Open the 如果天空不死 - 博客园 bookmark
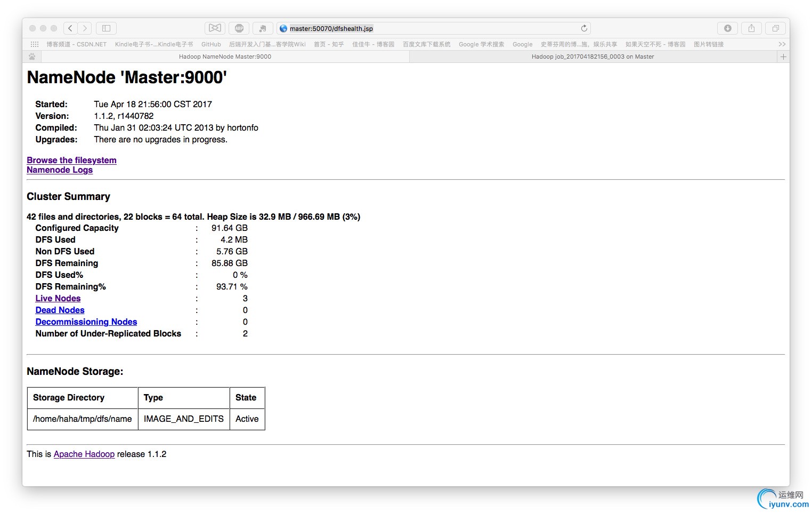812x513 pixels. tap(655, 44)
